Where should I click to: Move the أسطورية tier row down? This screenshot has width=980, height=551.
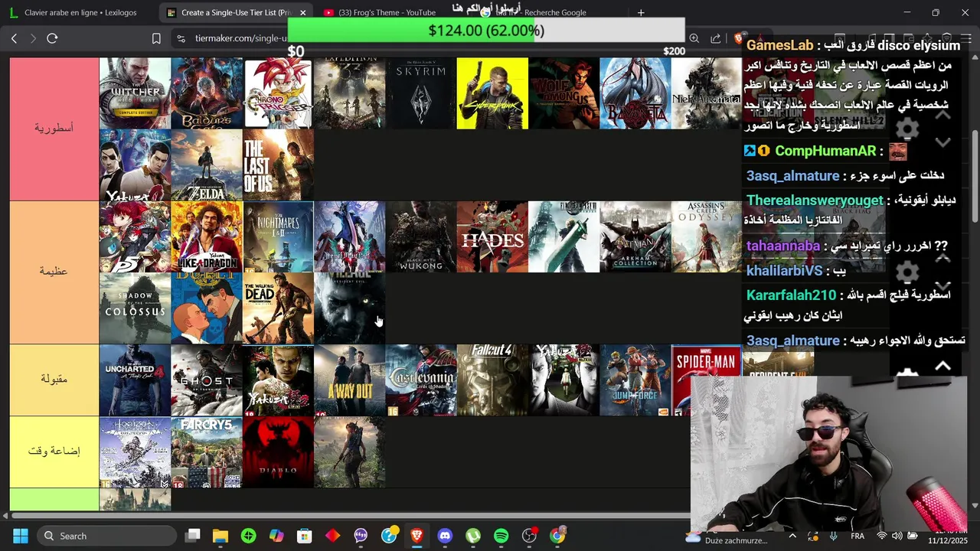pyautogui.click(x=943, y=142)
